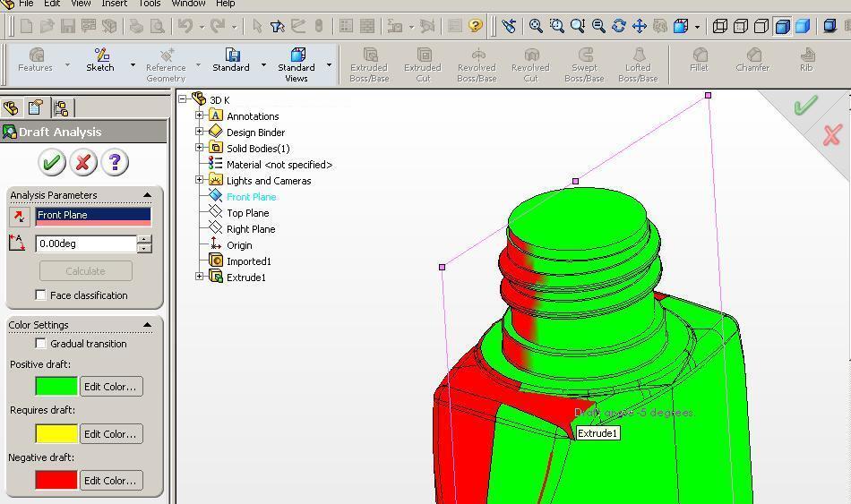Expand the Solid Bodies(1) tree node
This screenshot has width=851, height=504.
point(199,148)
